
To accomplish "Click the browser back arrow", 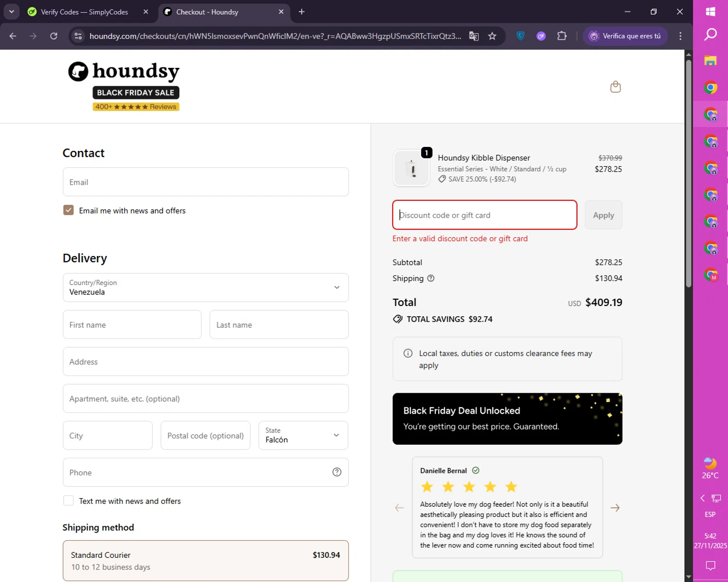I will coord(13,36).
